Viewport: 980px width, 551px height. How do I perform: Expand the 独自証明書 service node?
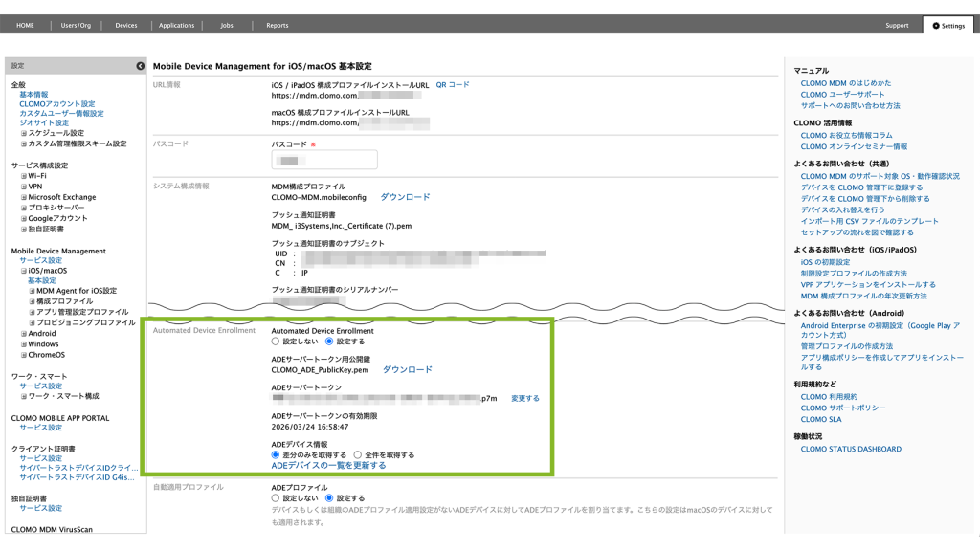(x=24, y=230)
